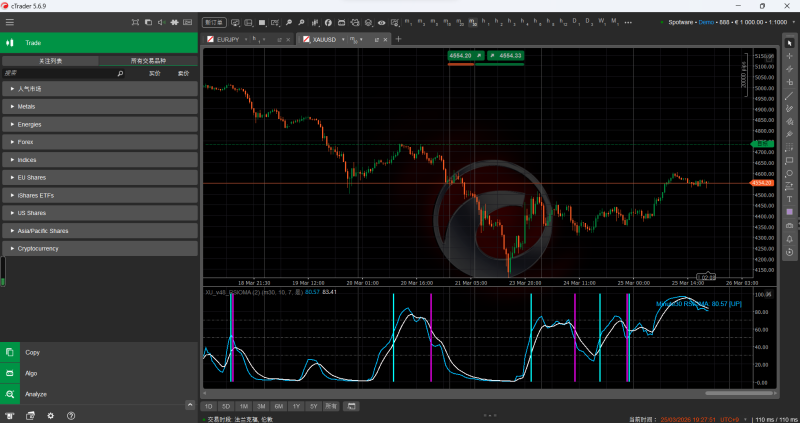Select the D1 daily timeframe
Screen dimensions: 800x423
(576, 22)
